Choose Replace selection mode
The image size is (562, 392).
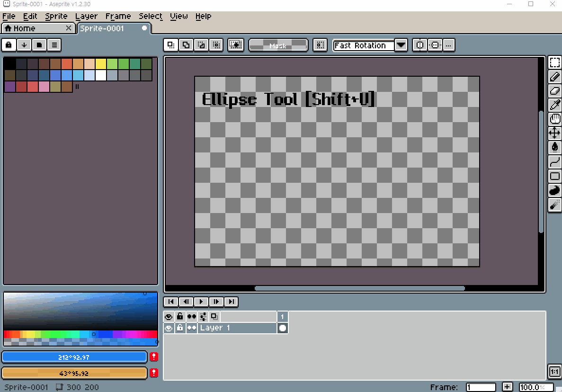(x=171, y=45)
